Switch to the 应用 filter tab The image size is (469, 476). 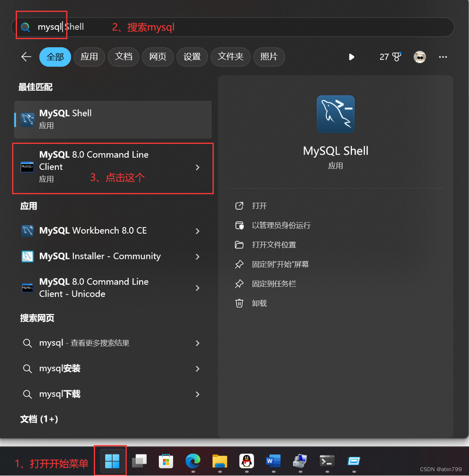tap(89, 57)
